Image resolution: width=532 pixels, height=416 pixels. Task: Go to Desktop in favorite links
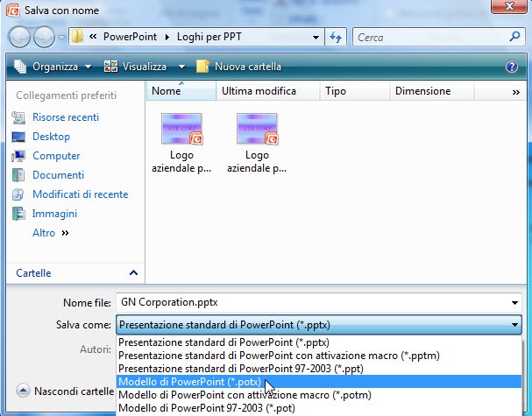pos(51,137)
